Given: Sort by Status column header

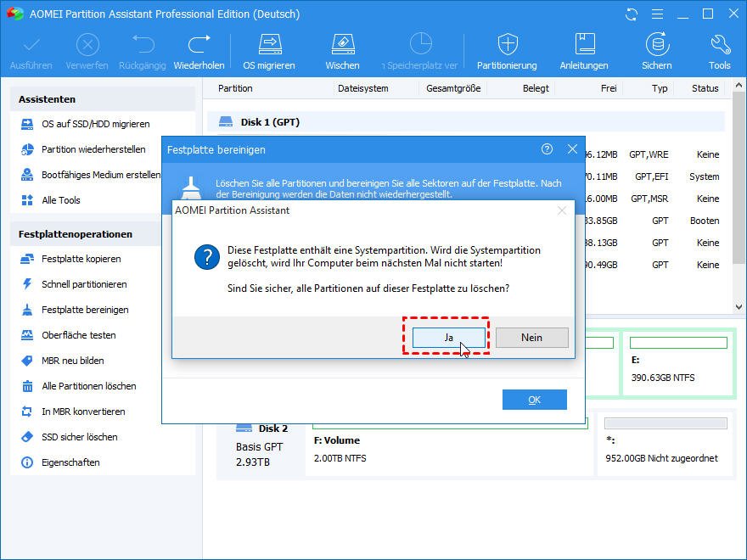Looking at the screenshot, I should 705,88.
